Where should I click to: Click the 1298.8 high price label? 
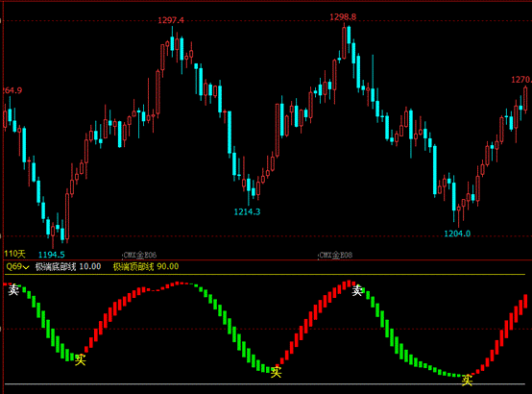coord(343,17)
